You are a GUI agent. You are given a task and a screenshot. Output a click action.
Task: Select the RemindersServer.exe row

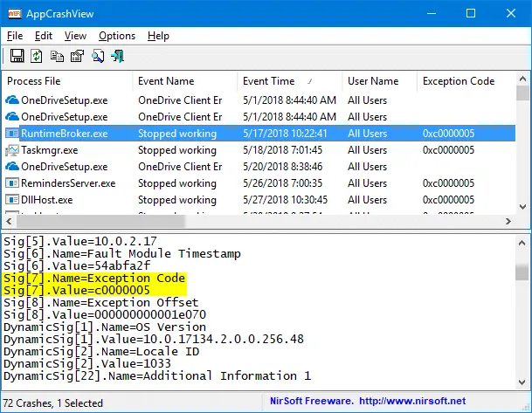point(259,183)
